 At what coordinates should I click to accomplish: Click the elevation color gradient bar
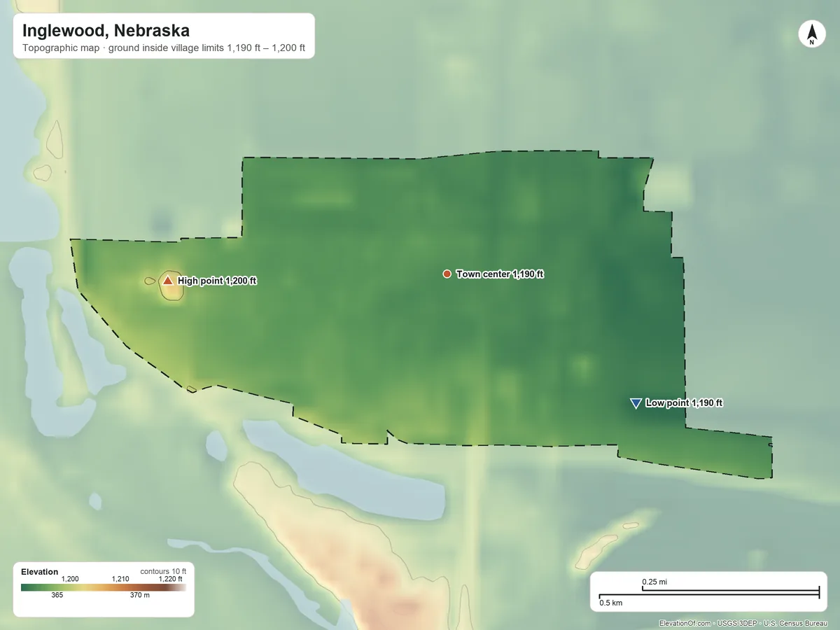tap(104, 588)
